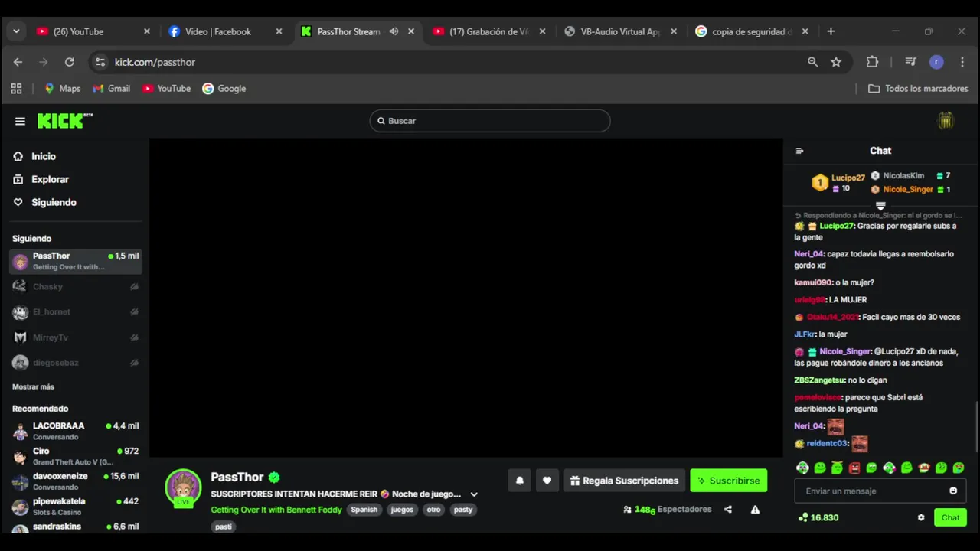This screenshot has height=551, width=980.
Task: Open the Gmail bookmark
Action: (112, 89)
